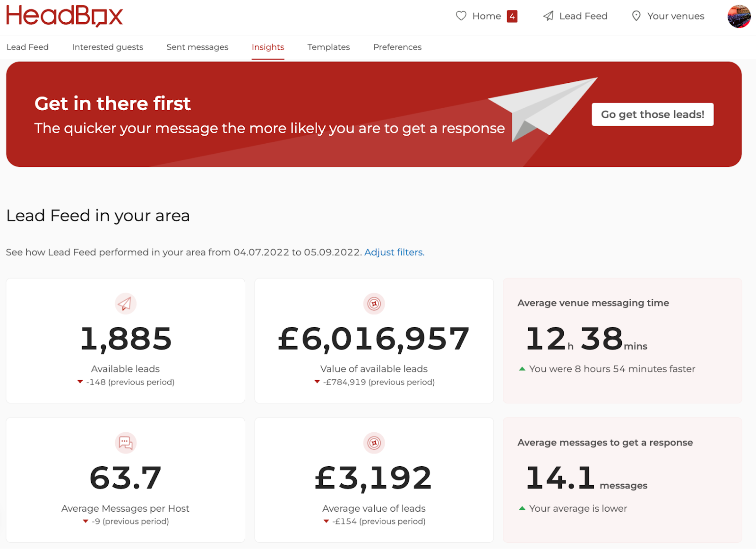Click the Your average is lower text
Viewport: 756px width, 549px height.
pyautogui.click(x=578, y=508)
